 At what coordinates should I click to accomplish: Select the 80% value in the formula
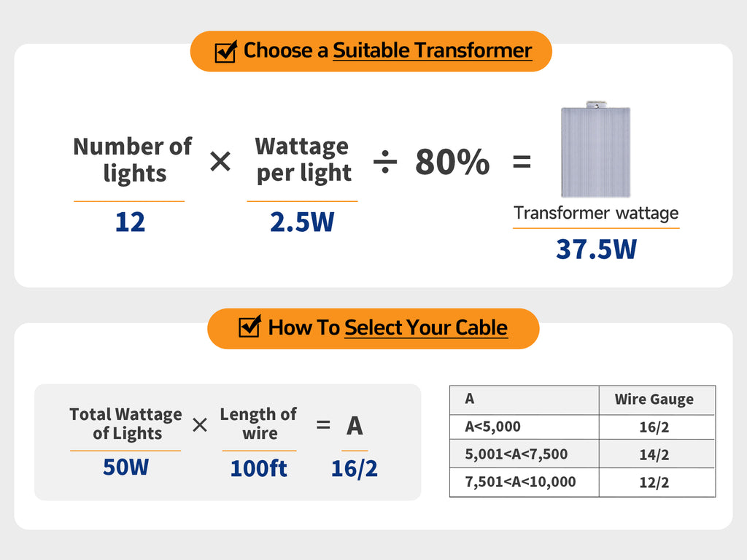tap(452, 162)
